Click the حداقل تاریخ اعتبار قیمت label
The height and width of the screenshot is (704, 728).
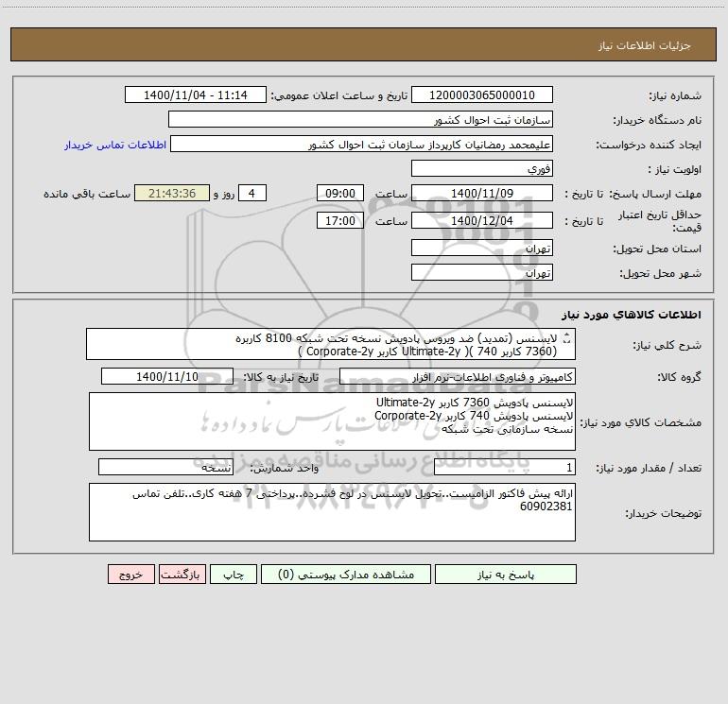click(660, 221)
